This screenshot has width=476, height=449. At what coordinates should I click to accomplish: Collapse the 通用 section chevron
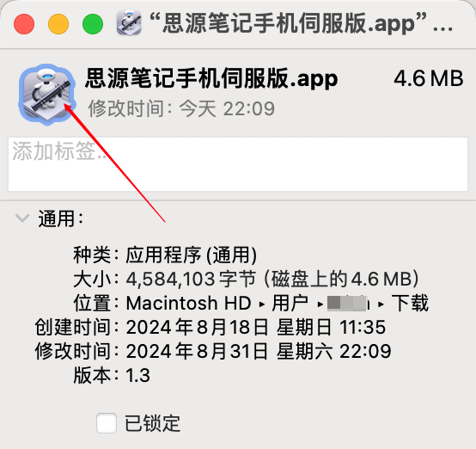(22, 218)
